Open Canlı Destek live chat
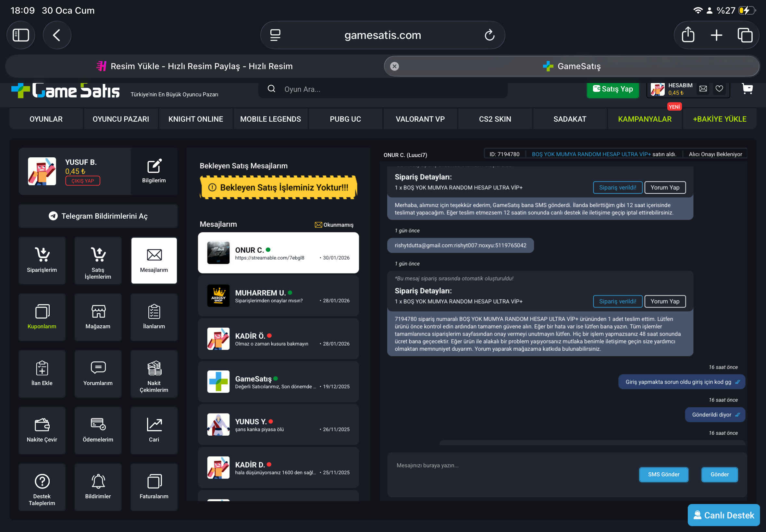 click(724, 515)
